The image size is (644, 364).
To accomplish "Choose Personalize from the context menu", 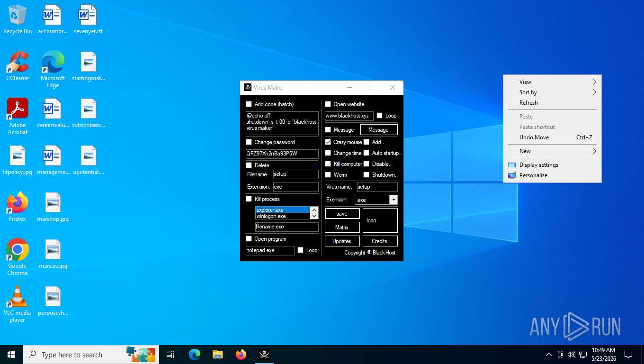I will (552, 175).
